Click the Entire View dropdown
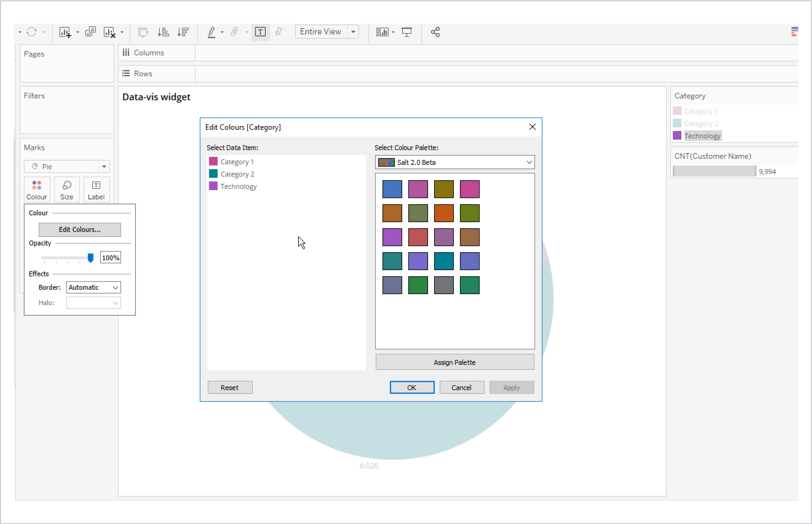 point(327,32)
